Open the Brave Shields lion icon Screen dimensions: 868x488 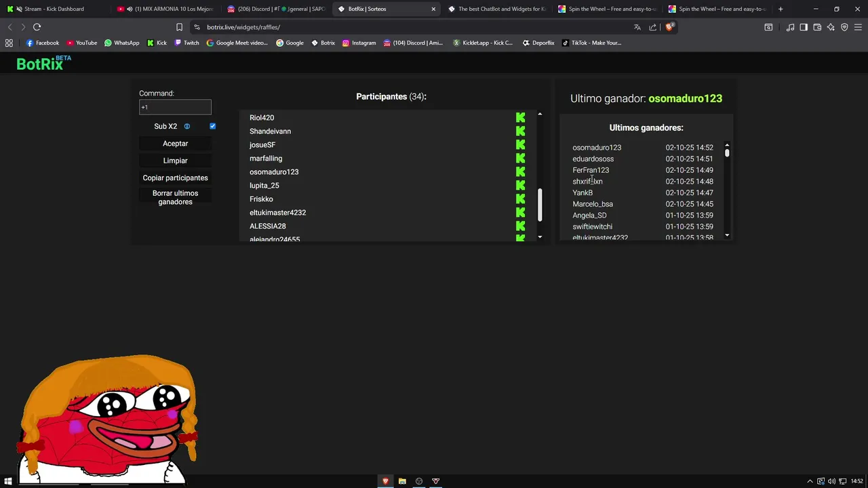coord(669,27)
